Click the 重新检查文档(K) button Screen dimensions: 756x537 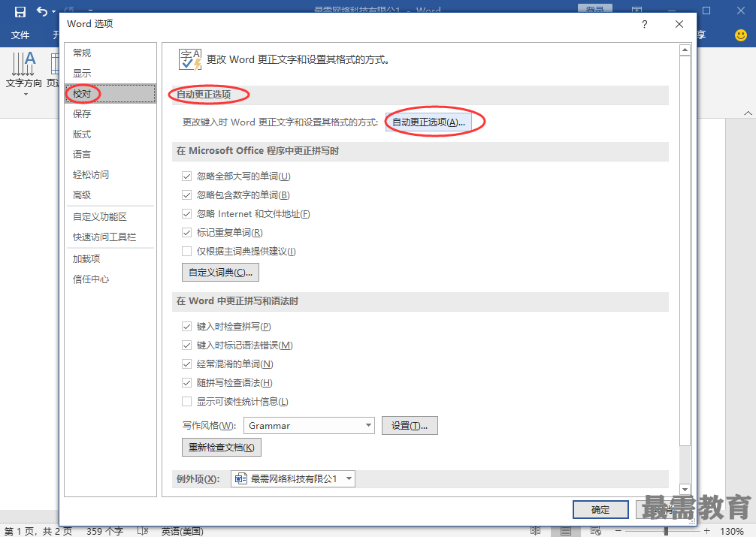(x=221, y=448)
